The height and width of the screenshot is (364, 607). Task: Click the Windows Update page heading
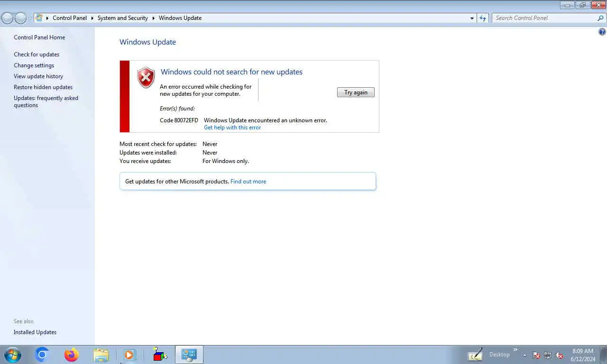[x=147, y=42]
